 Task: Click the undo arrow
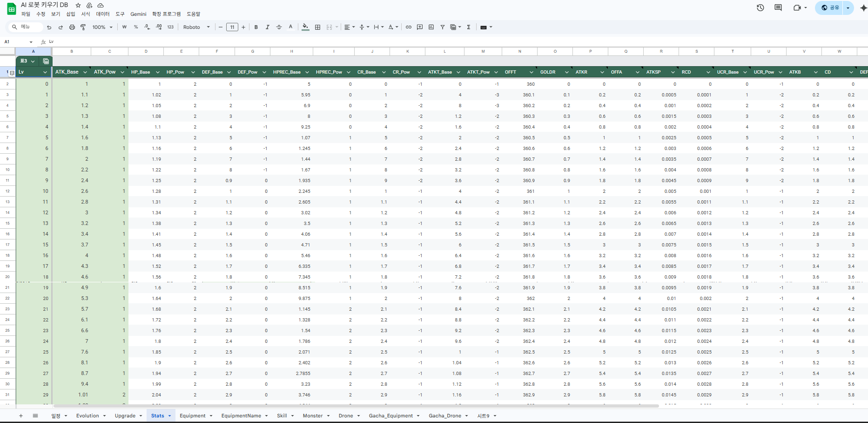click(x=49, y=27)
